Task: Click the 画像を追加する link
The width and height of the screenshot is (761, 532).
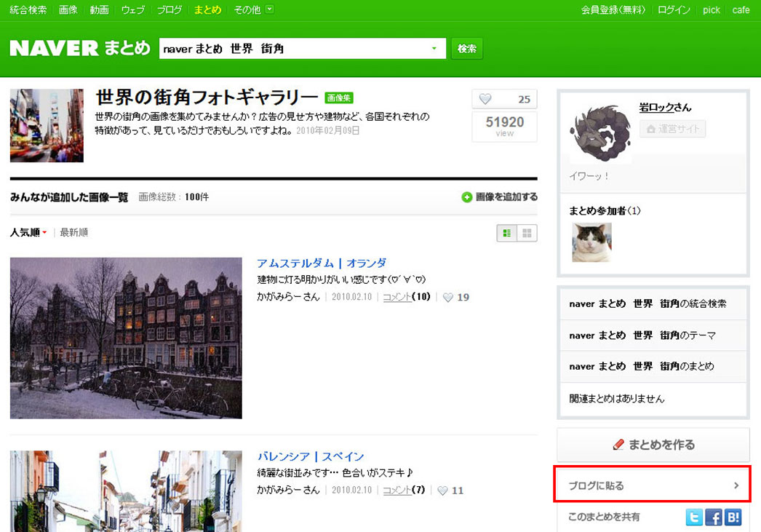Action: (x=506, y=197)
